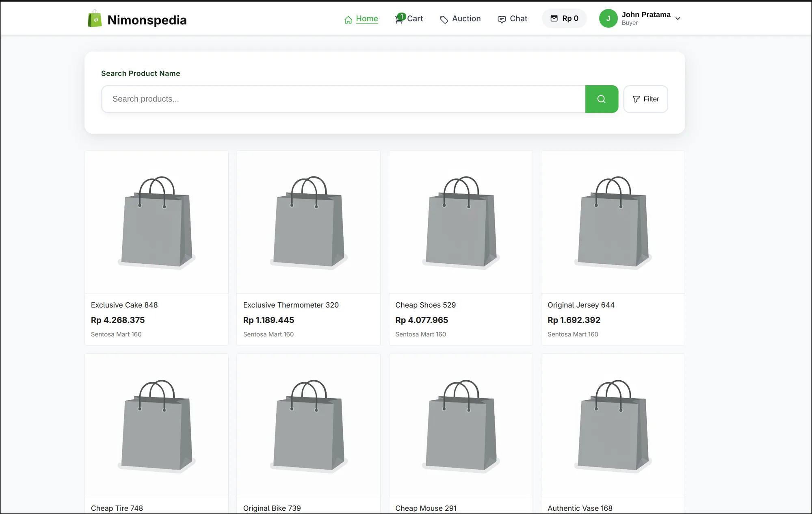812x514 pixels.
Task: Click the Cheap Tire 748 title
Action: [117, 508]
